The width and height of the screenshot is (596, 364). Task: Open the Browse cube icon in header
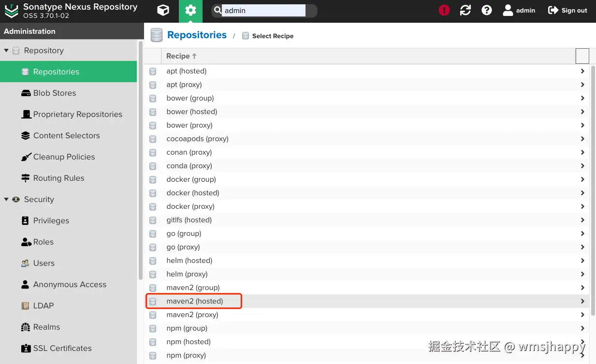click(x=163, y=10)
